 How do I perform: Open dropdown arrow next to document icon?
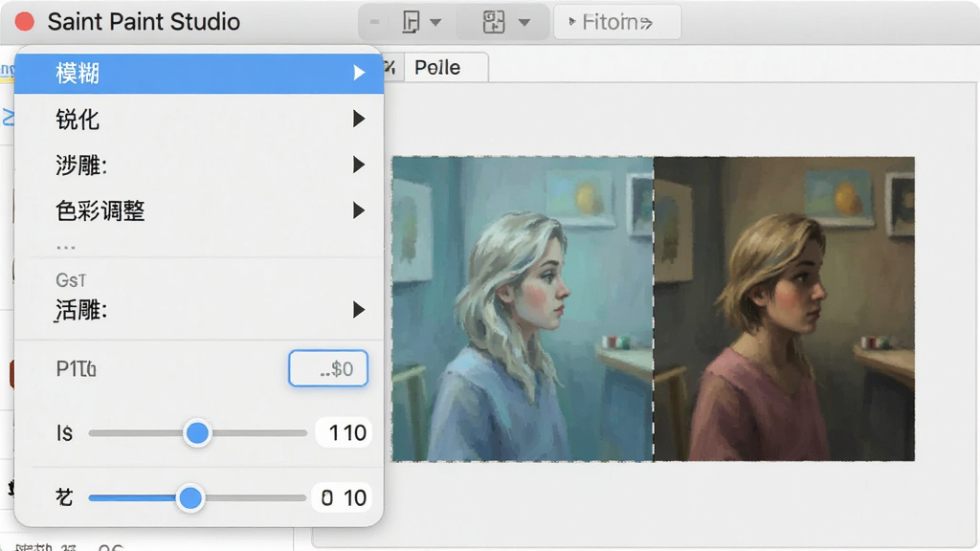tap(435, 23)
